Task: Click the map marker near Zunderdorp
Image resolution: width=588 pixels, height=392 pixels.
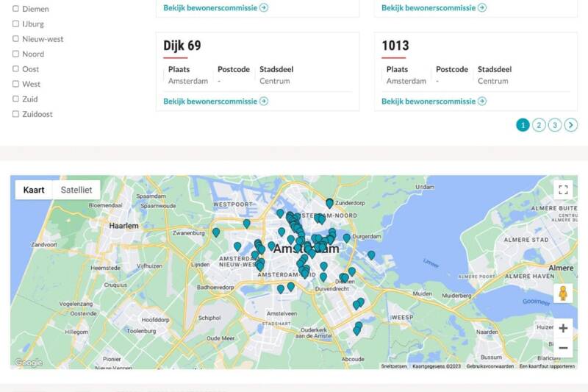Action: [x=329, y=203]
